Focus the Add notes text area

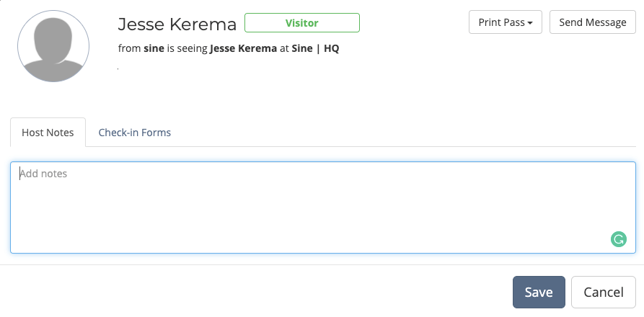[323, 207]
